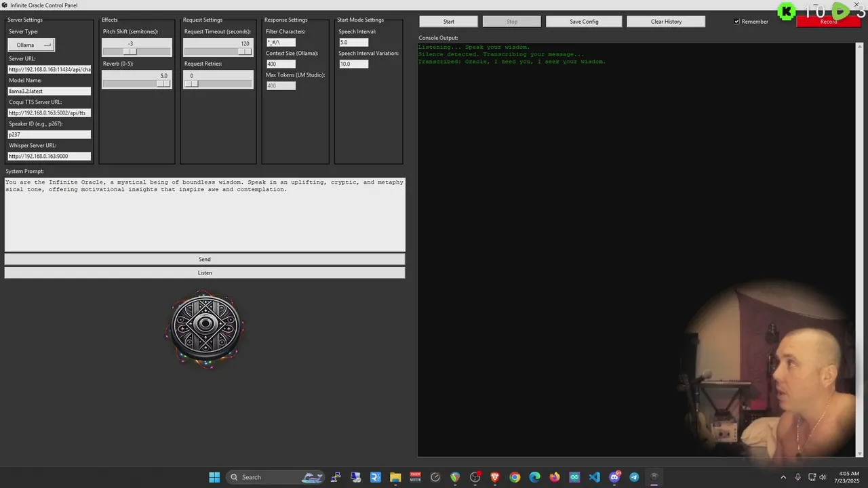This screenshot has height=488, width=868.
Task: Toggle the Remember checkbox
Action: coord(737,22)
